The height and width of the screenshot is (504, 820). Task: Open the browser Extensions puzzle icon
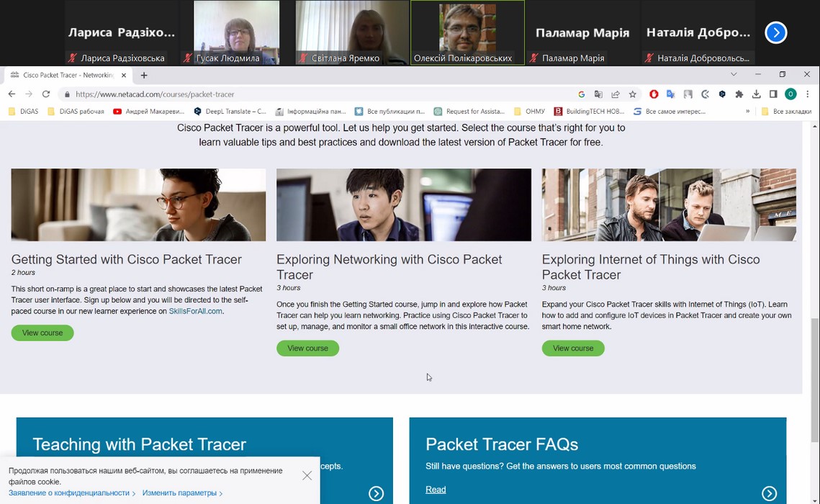(x=739, y=94)
